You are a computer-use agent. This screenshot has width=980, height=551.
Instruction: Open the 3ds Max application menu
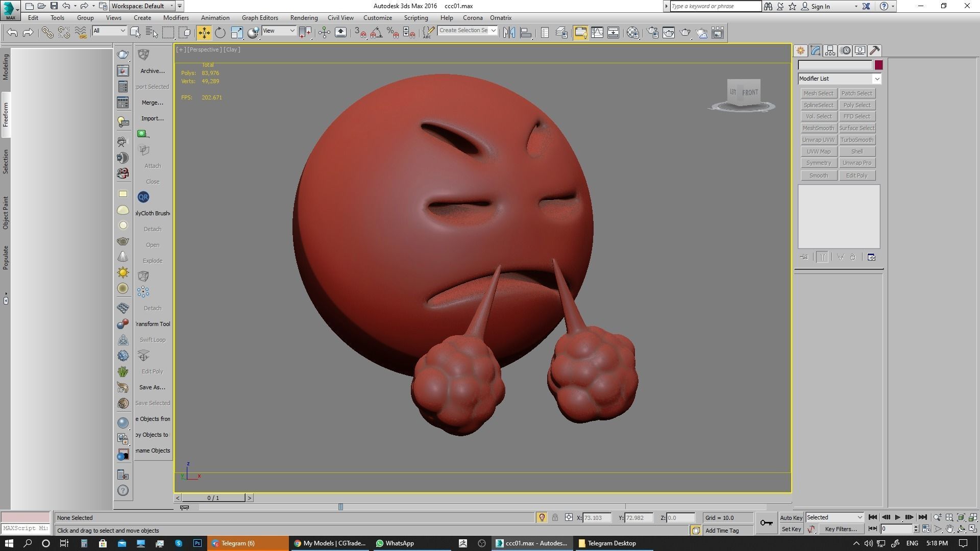10,10
